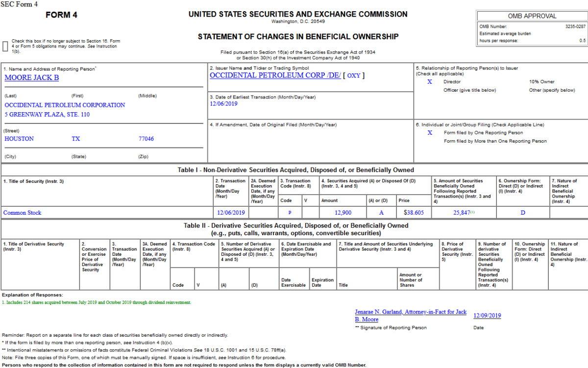Click the OXY ticker symbol link
This screenshot has height=368, width=588.
tap(353, 75)
